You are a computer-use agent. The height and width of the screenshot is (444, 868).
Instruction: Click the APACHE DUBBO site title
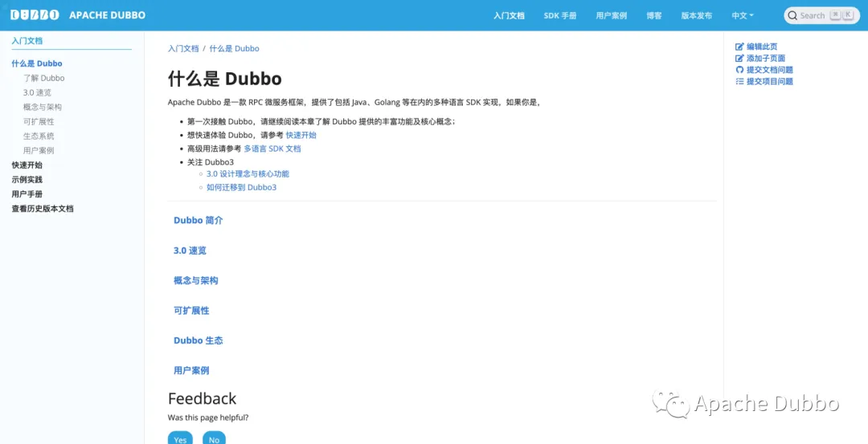coord(108,15)
